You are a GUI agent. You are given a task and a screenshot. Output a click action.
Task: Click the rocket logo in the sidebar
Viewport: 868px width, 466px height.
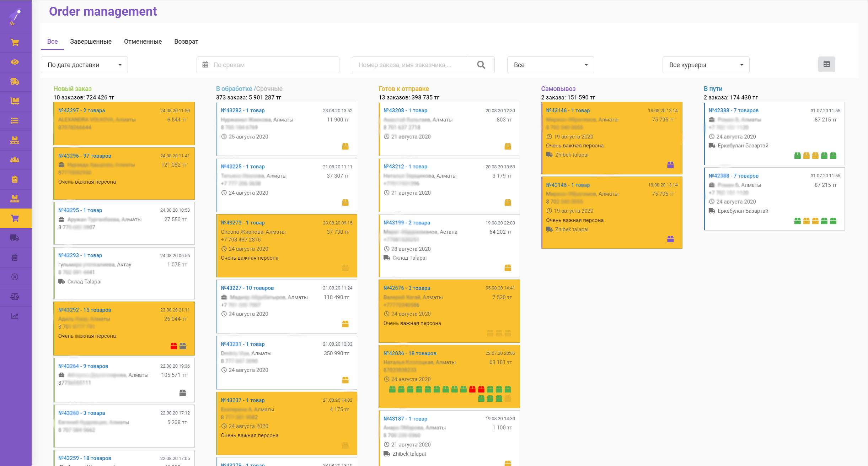(x=15, y=16)
